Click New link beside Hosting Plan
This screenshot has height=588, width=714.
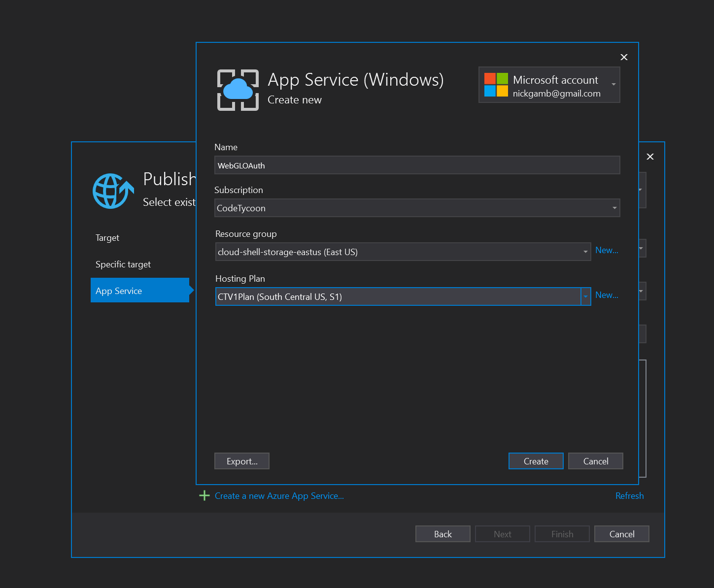606,295
